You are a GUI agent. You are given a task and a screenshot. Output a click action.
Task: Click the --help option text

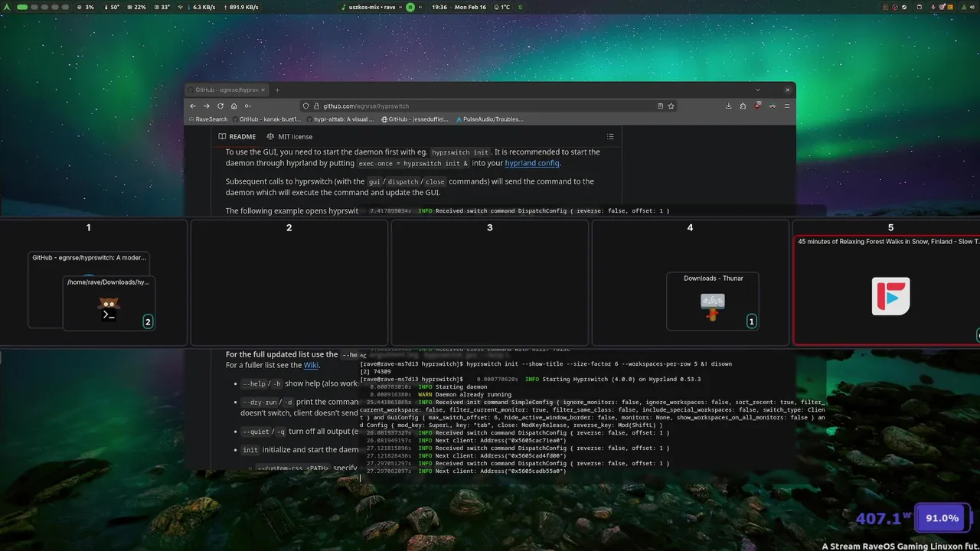click(x=254, y=383)
